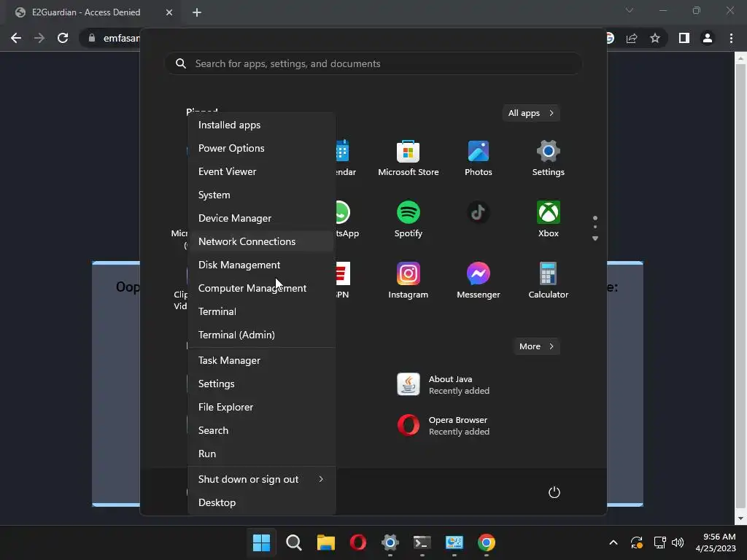
Task: Choose Network Connections
Action: click(x=261, y=241)
